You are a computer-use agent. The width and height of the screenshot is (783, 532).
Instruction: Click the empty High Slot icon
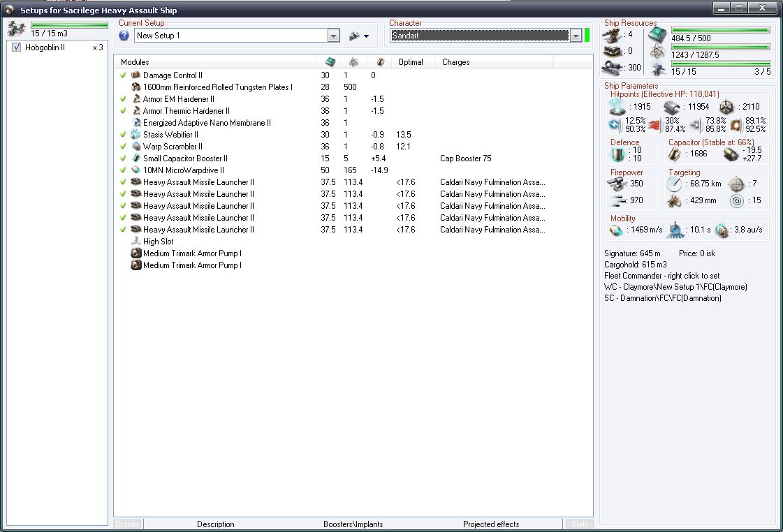tap(136, 241)
